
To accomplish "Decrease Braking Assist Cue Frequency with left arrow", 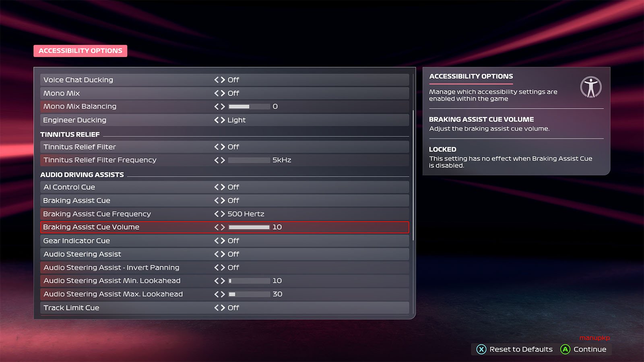I will pyautogui.click(x=217, y=214).
